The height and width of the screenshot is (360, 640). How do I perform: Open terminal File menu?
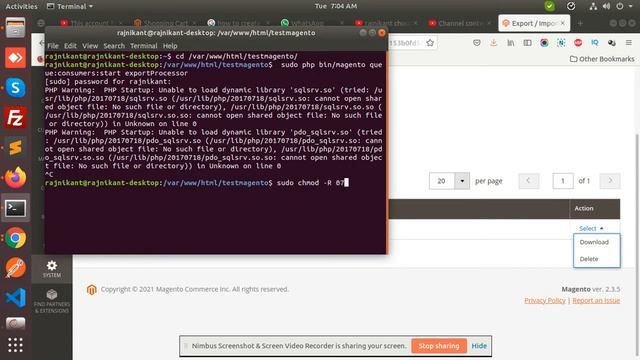pyautogui.click(x=53, y=46)
